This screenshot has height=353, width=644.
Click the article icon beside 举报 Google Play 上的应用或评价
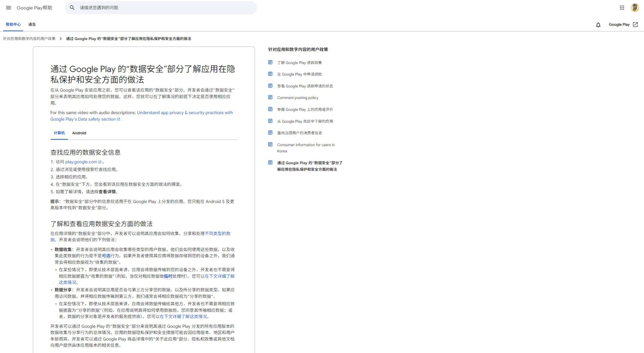(x=270, y=109)
